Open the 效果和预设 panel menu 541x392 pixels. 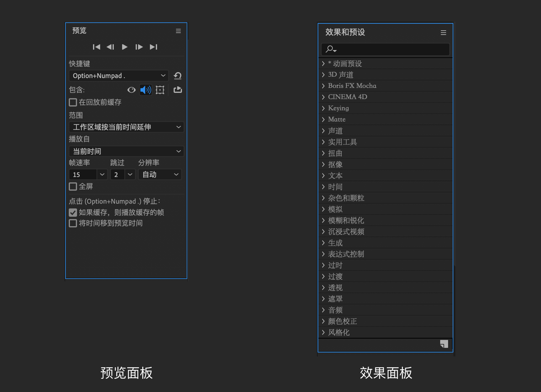click(x=443, y=33)
